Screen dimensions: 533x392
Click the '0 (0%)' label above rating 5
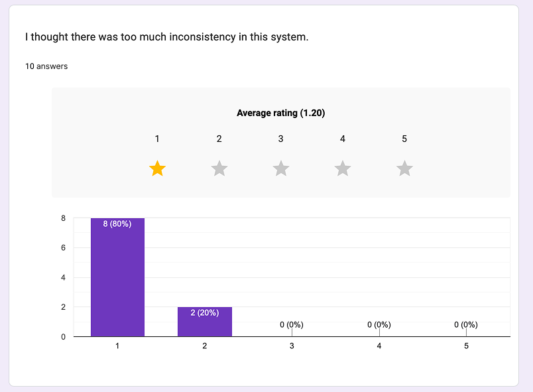pyautogui.click(x=466, y=325)
